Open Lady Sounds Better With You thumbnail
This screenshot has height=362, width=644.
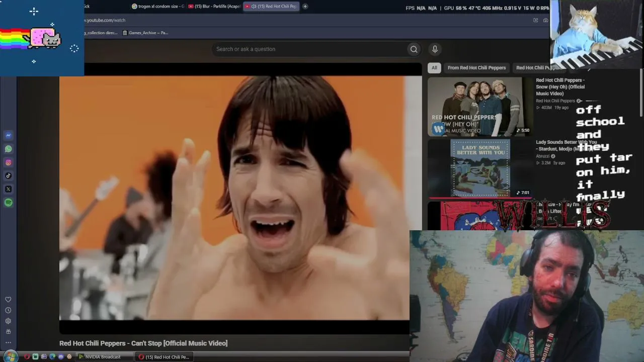pos(480,168)
